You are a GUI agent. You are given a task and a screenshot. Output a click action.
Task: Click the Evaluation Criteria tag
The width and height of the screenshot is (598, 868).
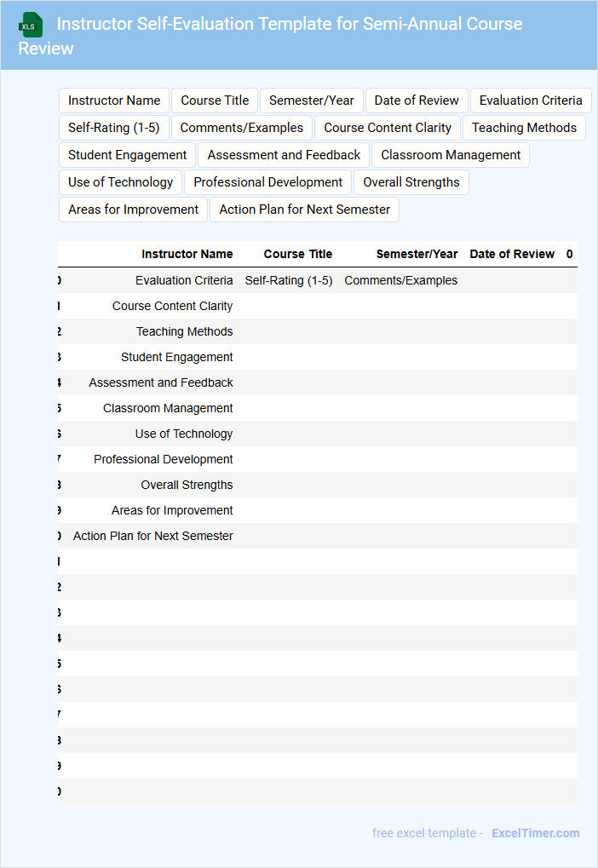pos(531,101)
